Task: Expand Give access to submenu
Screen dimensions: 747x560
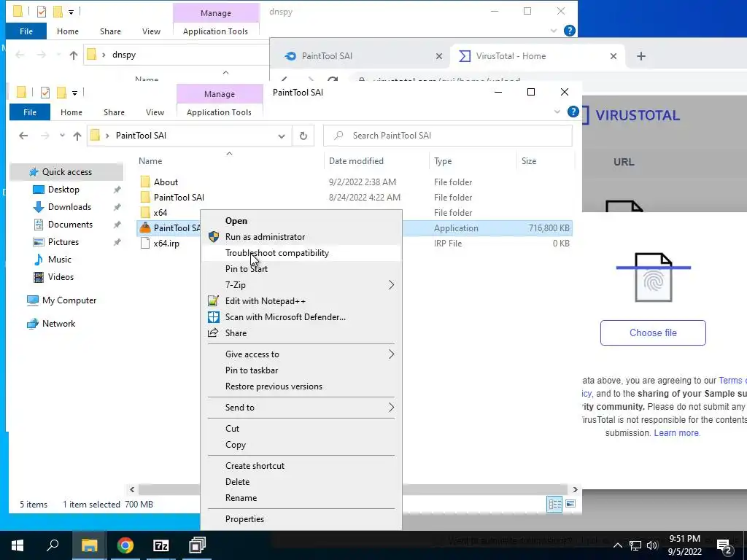Action: 301,354
